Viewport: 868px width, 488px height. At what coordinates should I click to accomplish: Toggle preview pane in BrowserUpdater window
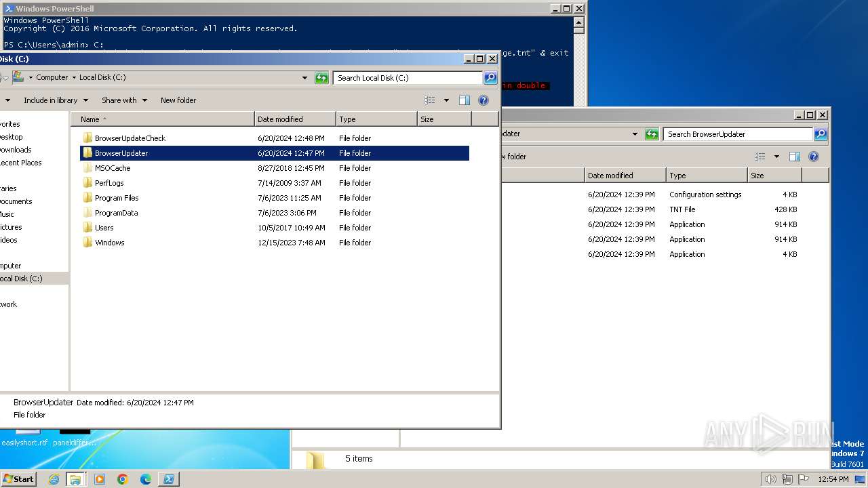click(795, 157)
